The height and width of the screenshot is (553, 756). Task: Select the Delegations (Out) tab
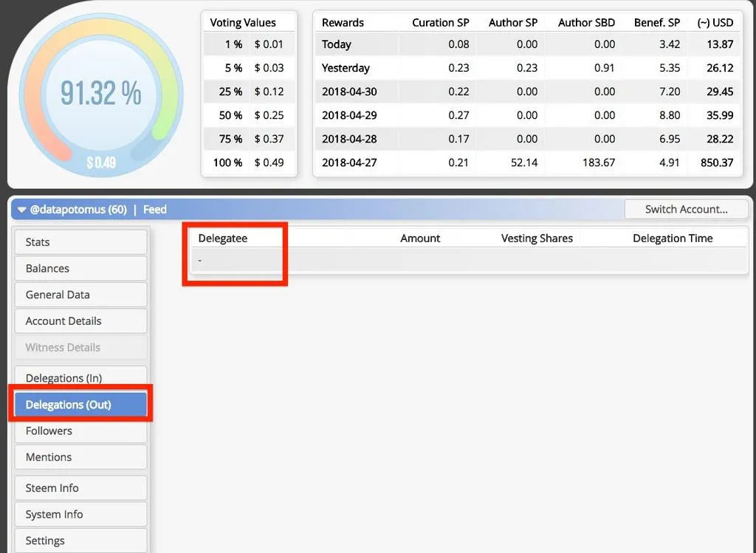80,405
